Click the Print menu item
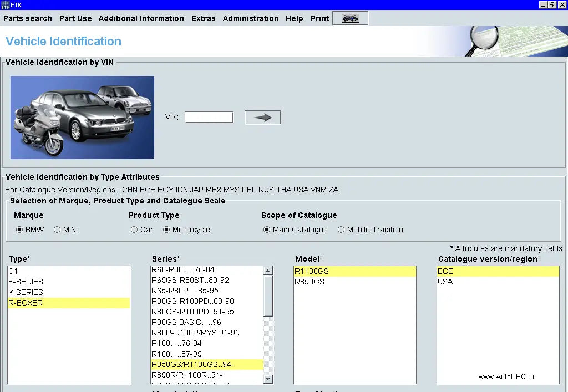 (319, 18)
